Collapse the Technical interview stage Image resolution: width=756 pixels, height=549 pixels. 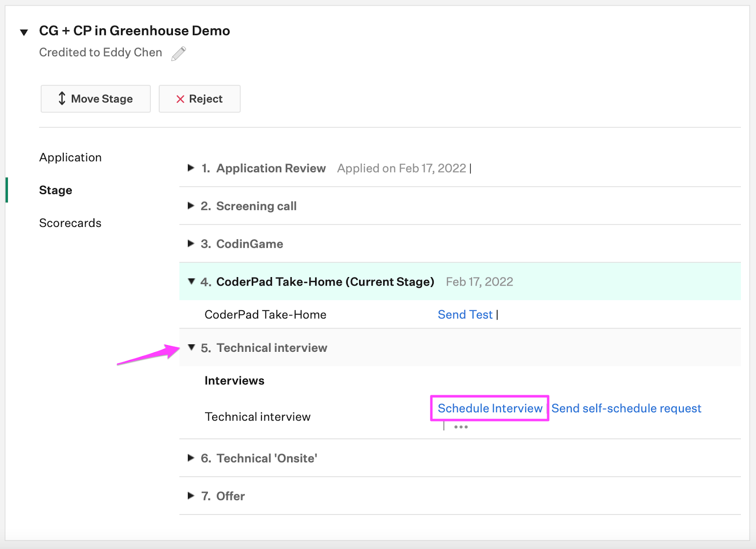(190, 347)
